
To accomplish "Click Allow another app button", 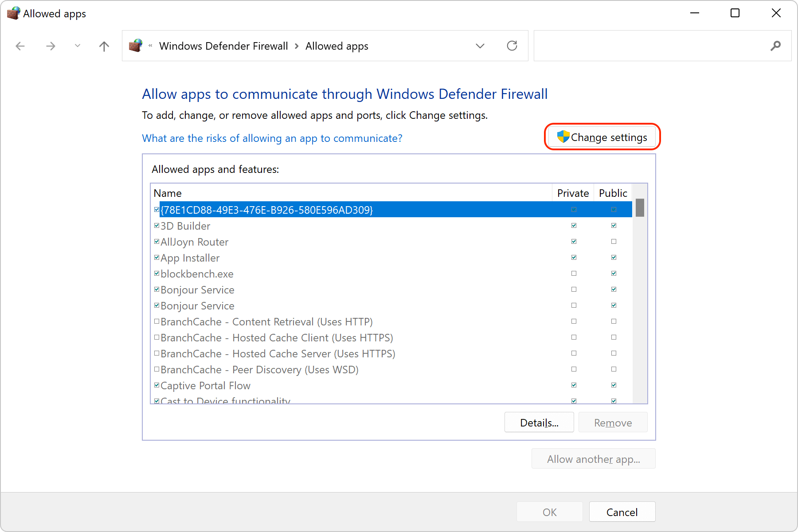I will 594,459.
